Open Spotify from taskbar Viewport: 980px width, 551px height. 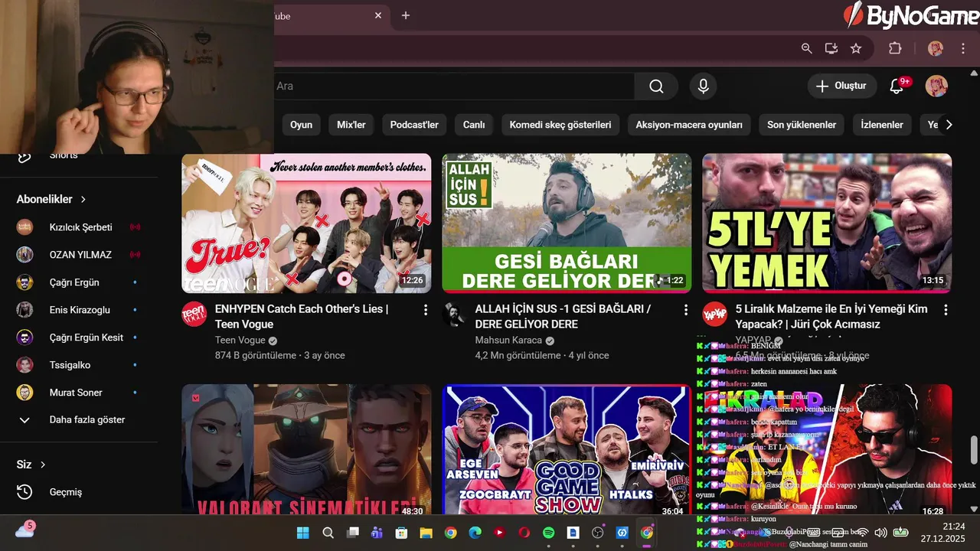pos(548,533)
